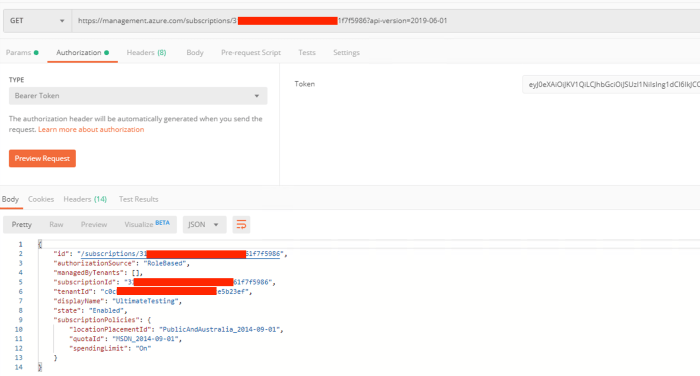The height and width of the screenshot is (376, 700).
Task: Open the response Headers (14) tab
Action: (85, 199)
